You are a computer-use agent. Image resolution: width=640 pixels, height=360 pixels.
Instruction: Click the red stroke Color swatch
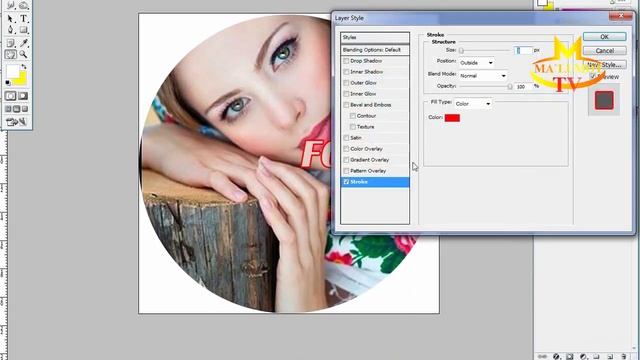click(452, 118)
